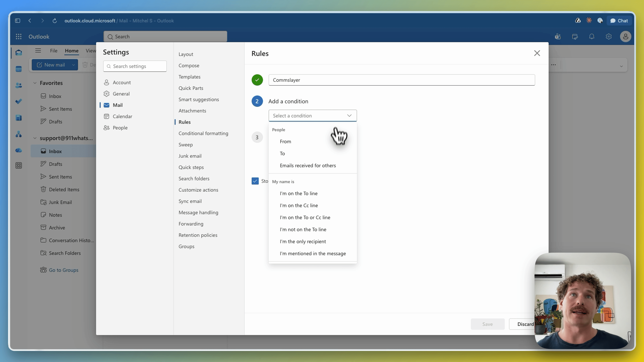
Task: Choose To condition option
Action: [312, 153]
